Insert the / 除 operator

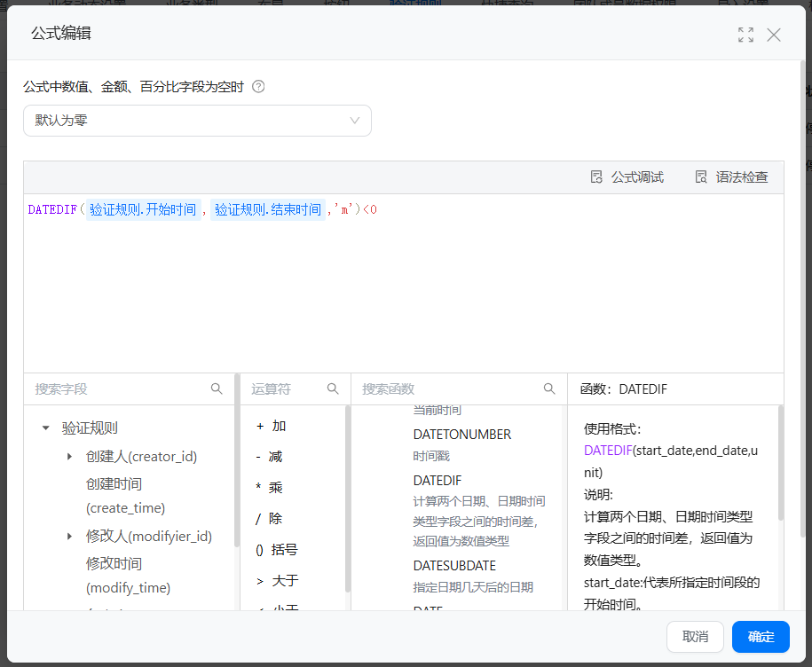(x=269, y=519)
